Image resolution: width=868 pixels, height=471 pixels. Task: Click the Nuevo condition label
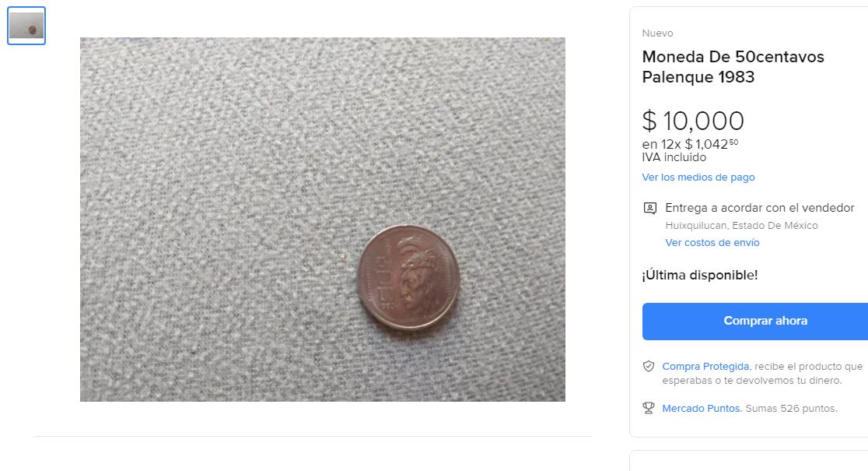pyautogui.click(x=657, y=33)
